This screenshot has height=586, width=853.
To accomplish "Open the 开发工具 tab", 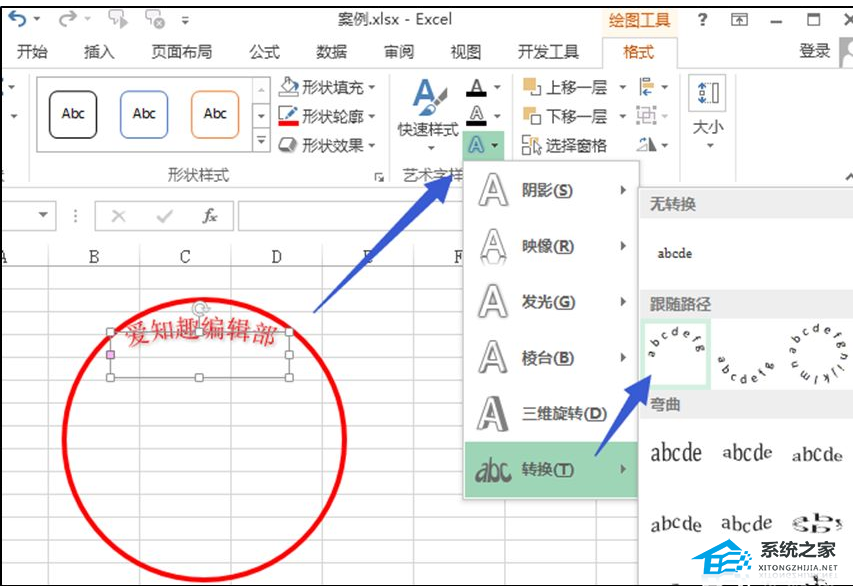I will click(548, 52).
